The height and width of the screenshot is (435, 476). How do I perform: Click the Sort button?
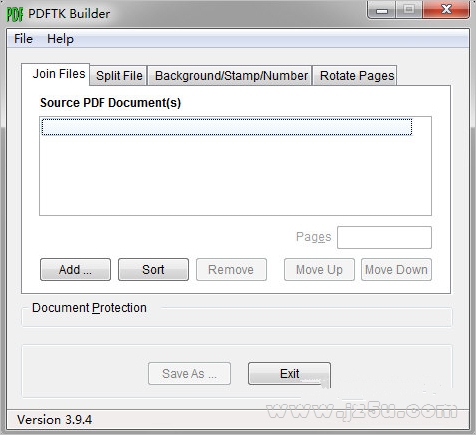tap(153, 269)
